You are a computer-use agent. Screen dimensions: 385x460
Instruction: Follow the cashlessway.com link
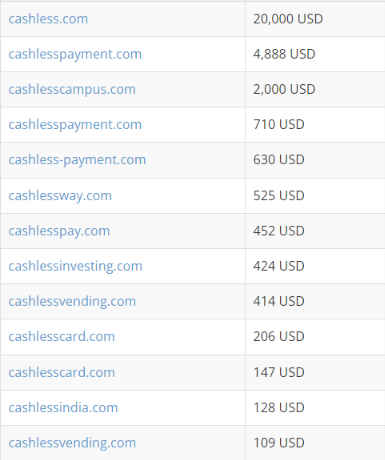(x=60, y=196)
